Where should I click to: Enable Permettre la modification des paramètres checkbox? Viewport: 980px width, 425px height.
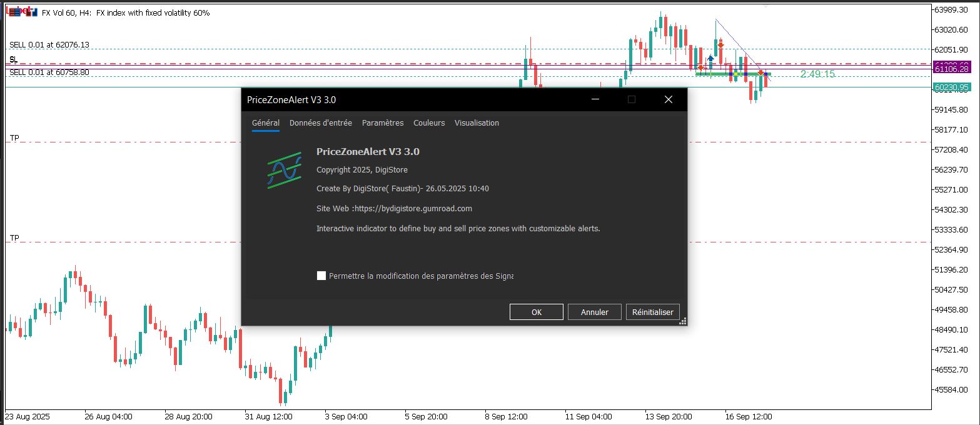click(321, 276)
